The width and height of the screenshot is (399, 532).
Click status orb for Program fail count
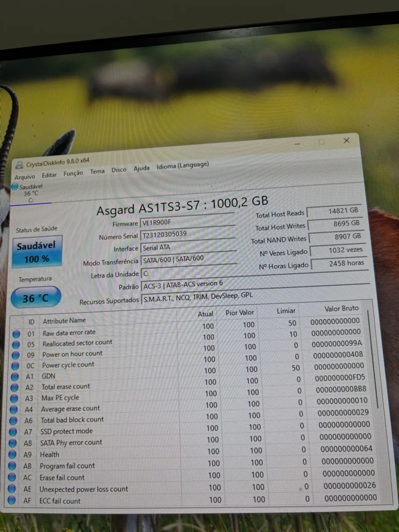point(12,466)
